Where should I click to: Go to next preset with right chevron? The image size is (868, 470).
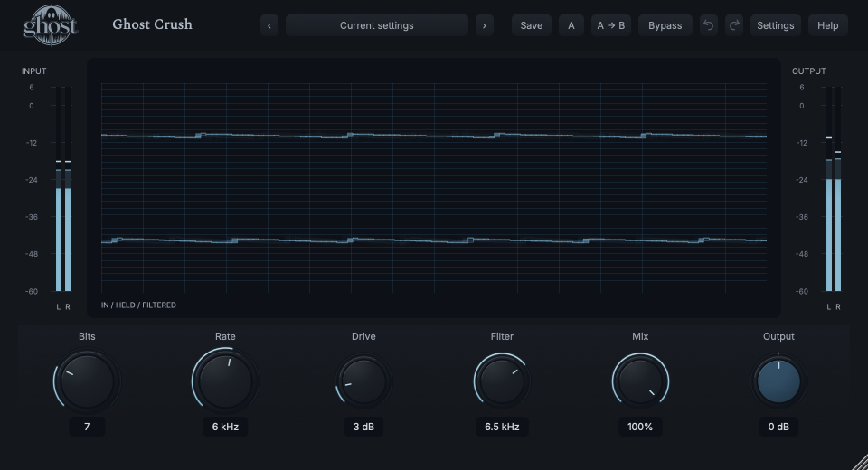pos(485,25)
